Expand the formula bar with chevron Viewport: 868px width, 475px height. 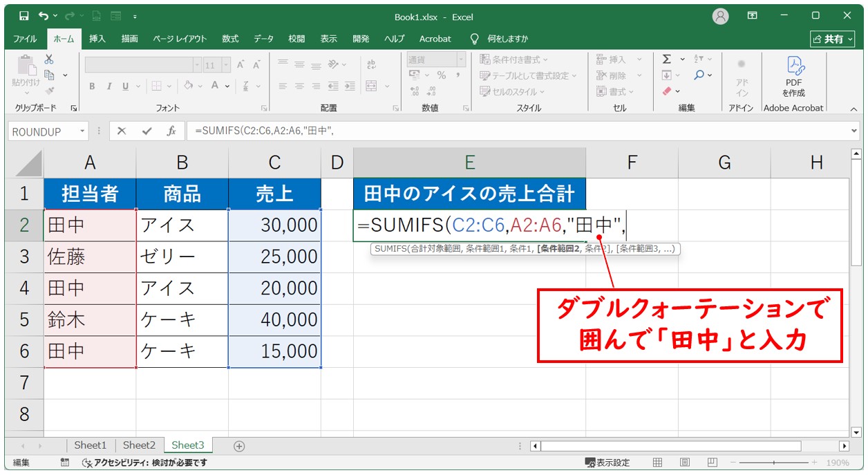[855, 131]
